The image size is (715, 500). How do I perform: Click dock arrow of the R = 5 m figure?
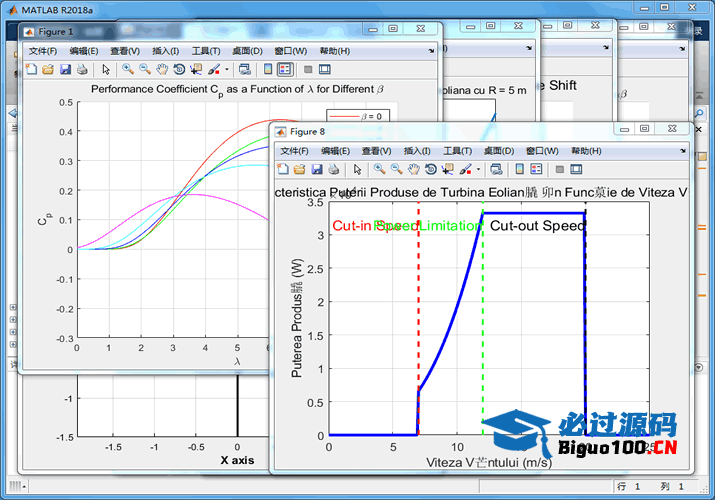pyautogui.click(x=529, y=48)
